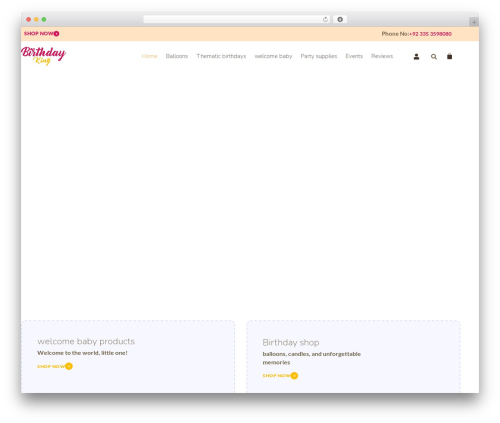Navigate to the Events page
Image resolution: width=500 pixels, height=423 pixels.
(x=354, y=56)
